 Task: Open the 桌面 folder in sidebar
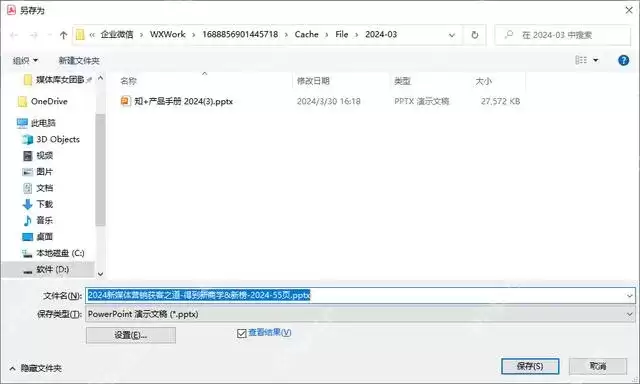(37, 237)
